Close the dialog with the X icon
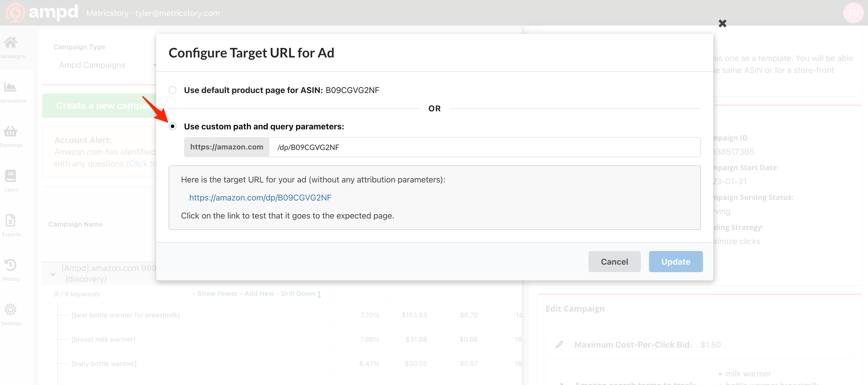 [723, 23]
